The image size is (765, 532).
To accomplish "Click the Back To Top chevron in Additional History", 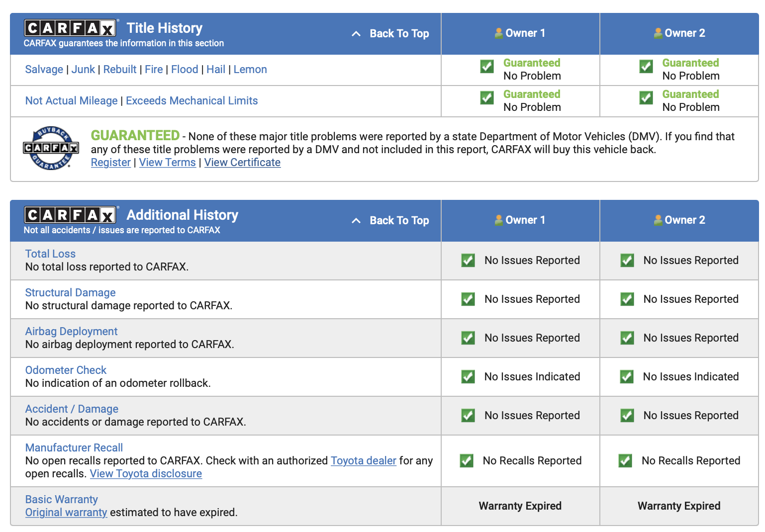I will pyautogui.click(x=356, y=221).
